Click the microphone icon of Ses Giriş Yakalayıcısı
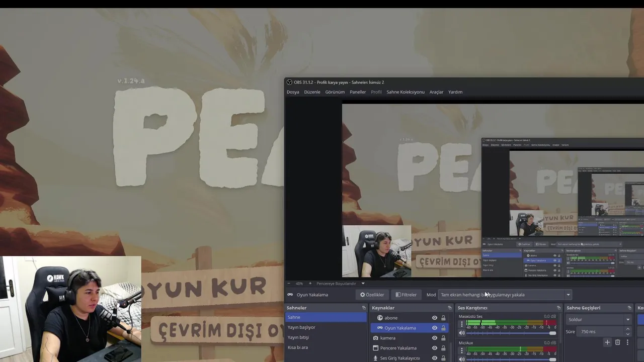Image resolution: width=644 pixels, height=362 pixels. click(x=375, y=358)
